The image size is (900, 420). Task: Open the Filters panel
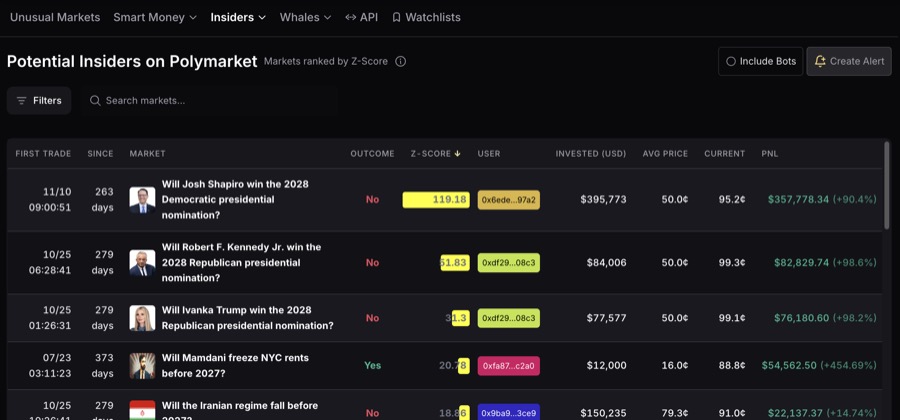(39, 100)
